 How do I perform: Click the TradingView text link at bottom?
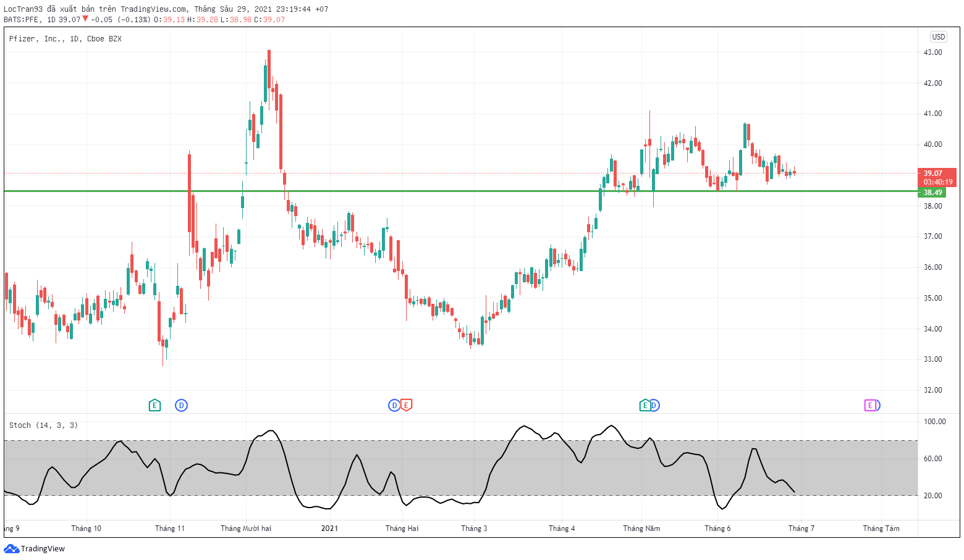coord(43,548)
